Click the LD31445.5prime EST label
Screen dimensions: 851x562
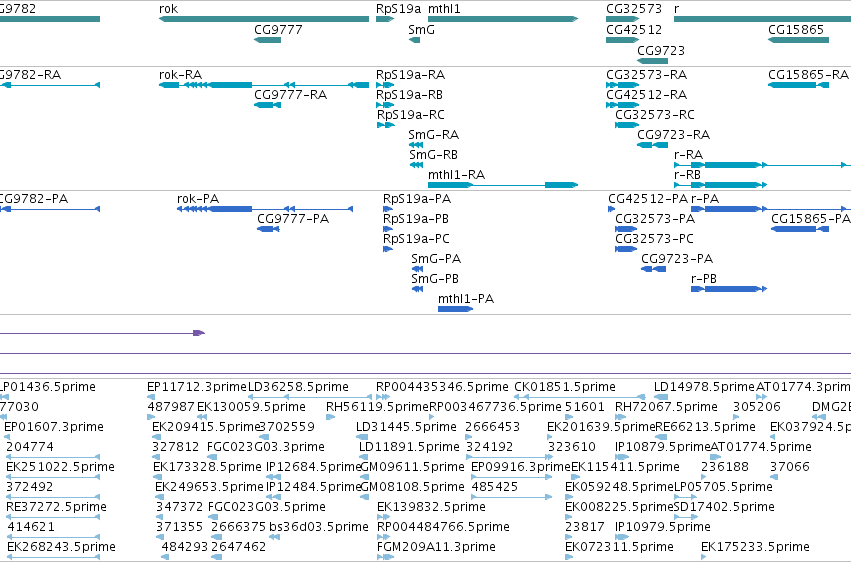[406, 427]
